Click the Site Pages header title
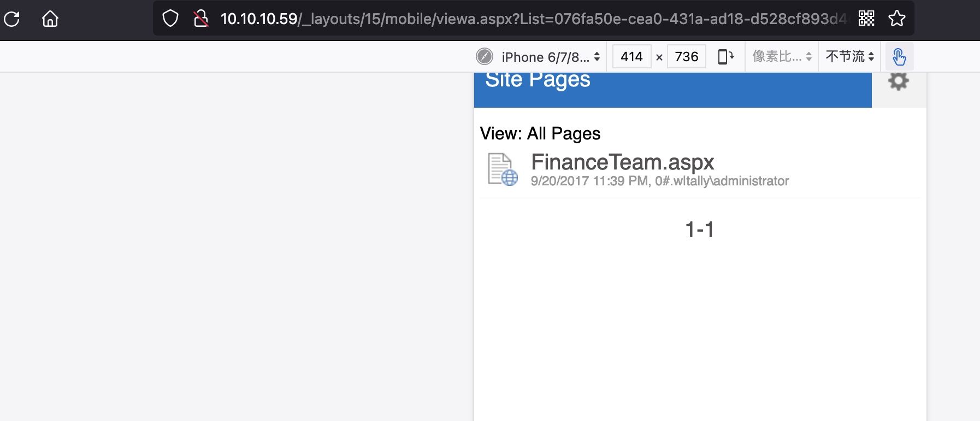980x421 pixels. [x=538, y=80]
